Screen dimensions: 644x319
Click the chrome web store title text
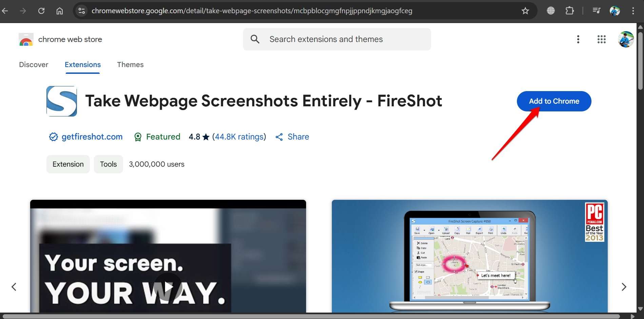[x=70, y=39]
